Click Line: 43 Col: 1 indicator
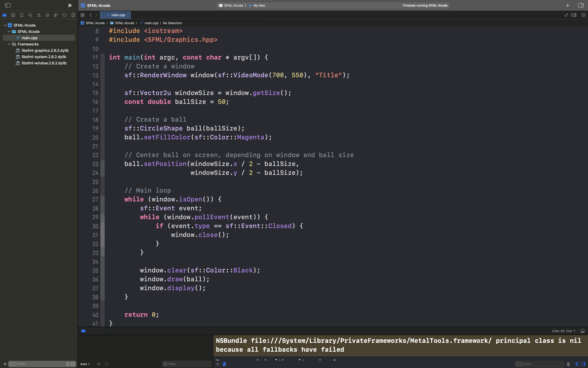 563,331
